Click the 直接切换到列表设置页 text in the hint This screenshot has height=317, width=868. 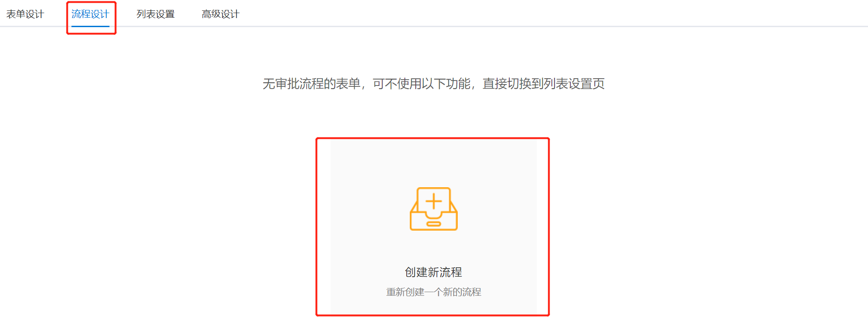pos(543,84)
